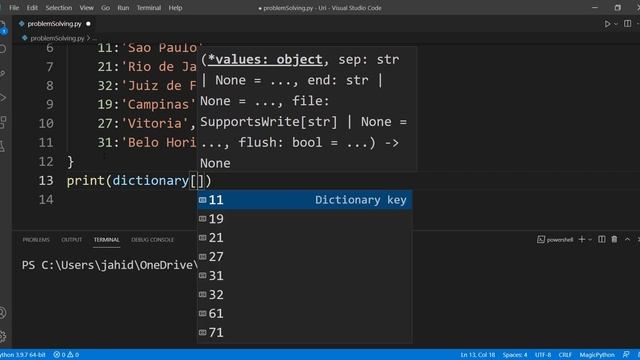
Task: Open Python 3.9.7 64-bit interpreter selector
Action: pyautogui.click(x=22, y=355)
